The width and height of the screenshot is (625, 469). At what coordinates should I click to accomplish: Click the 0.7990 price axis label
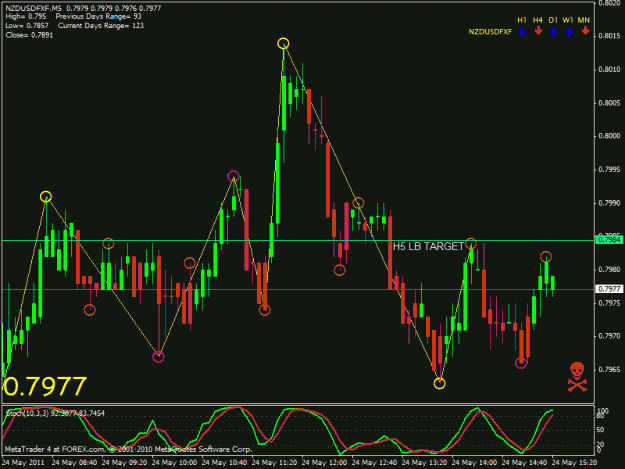[x=609, y=203]
